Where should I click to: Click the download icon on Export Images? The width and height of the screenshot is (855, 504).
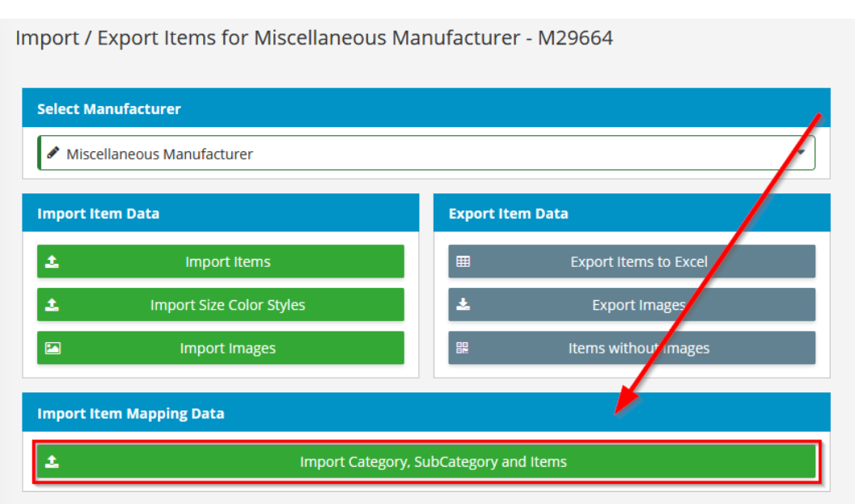coord(463,304)
